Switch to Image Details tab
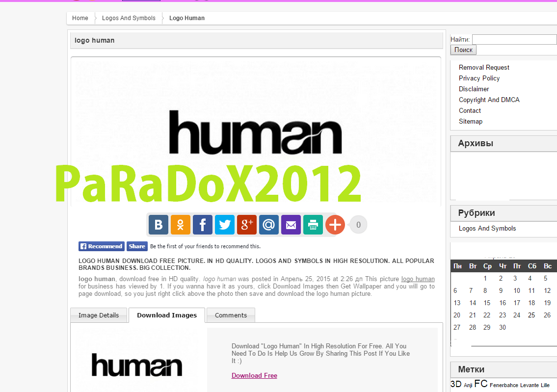This screenshot has width=557, height=392. click(x=99, y=315)
